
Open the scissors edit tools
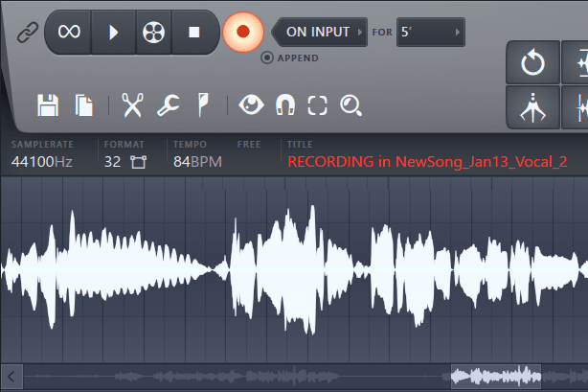click(x=132, y=105)
